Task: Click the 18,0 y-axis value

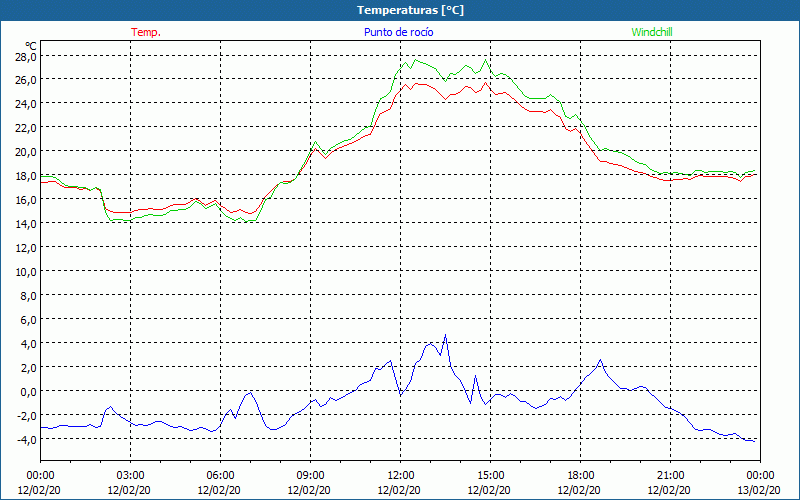Action: pyautogui.click(x=26, y=176)
